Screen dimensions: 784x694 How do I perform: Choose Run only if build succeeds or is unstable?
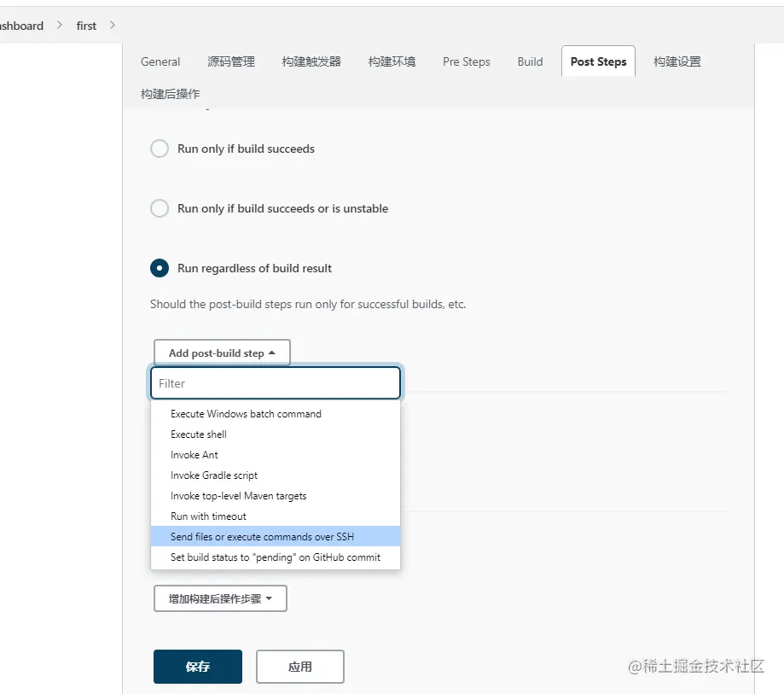pos(160,208)
